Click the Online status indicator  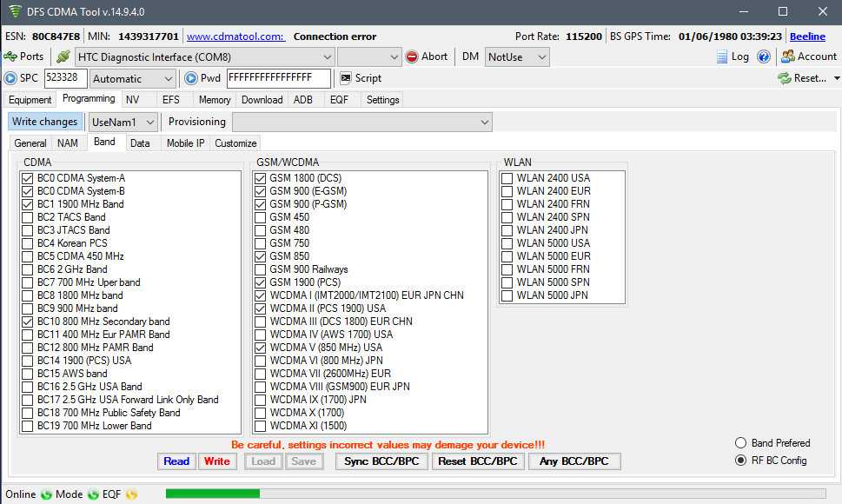46,494
